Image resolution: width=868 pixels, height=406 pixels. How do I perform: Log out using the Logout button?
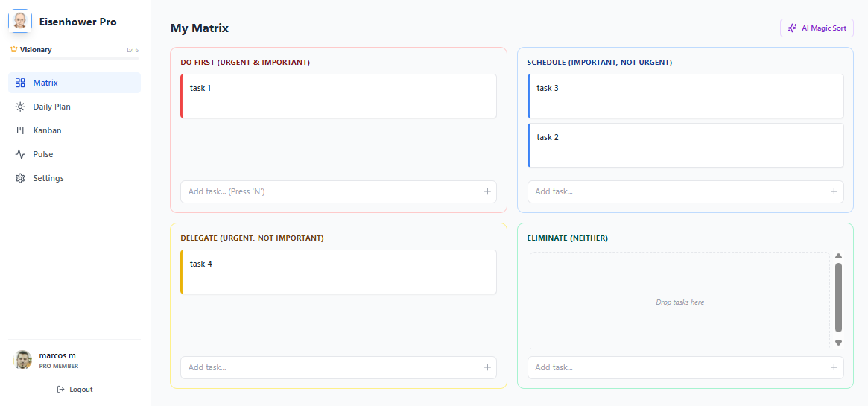75,389
